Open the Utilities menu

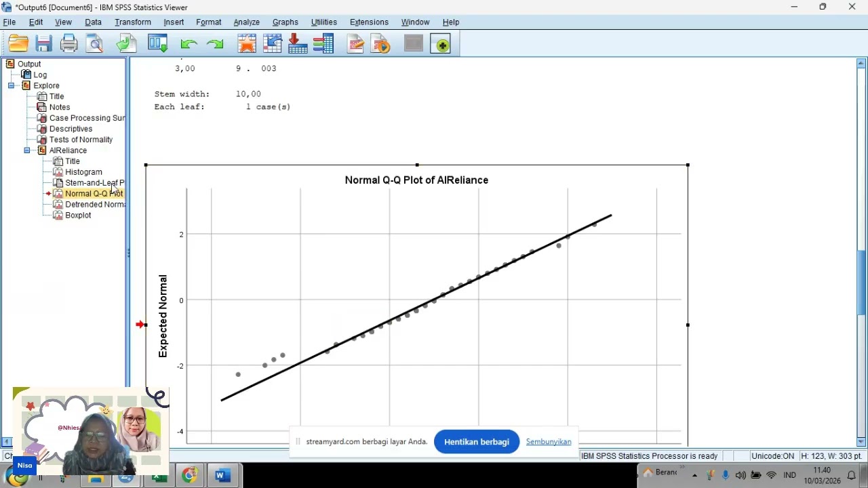(x=324, y=22)
